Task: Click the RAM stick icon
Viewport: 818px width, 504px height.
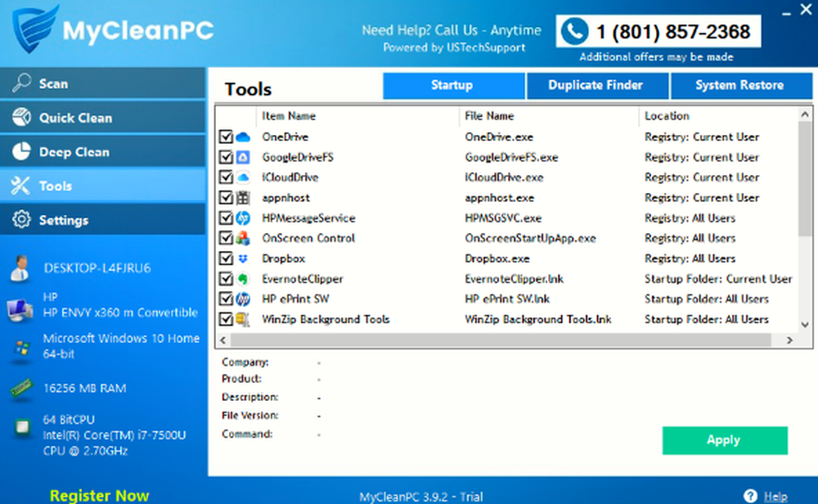Action: coord(21,388)
